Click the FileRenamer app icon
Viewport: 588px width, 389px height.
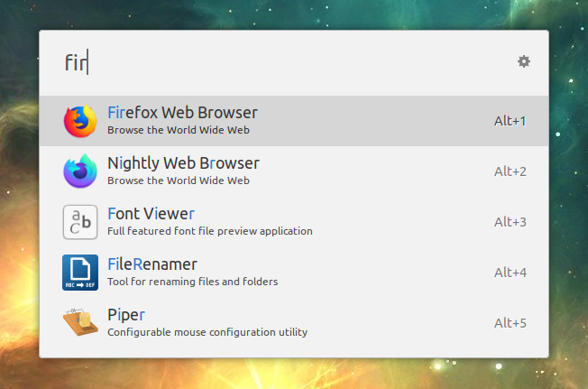[x=80, y=273]
